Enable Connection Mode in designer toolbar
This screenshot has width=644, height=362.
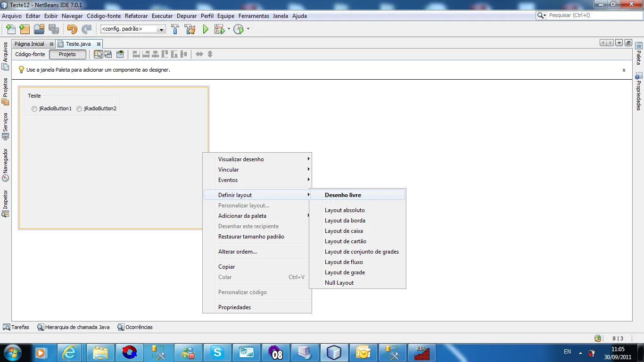(108, 54)
